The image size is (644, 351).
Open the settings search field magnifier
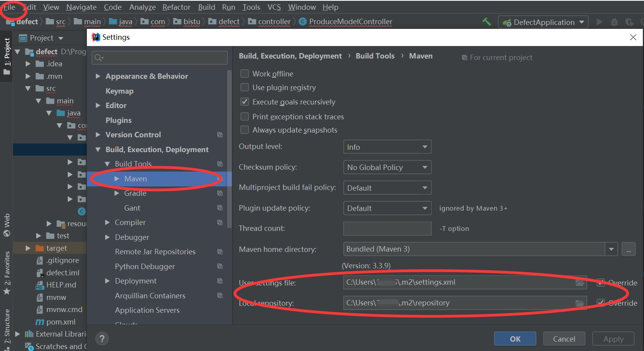[x=99, y=58]
